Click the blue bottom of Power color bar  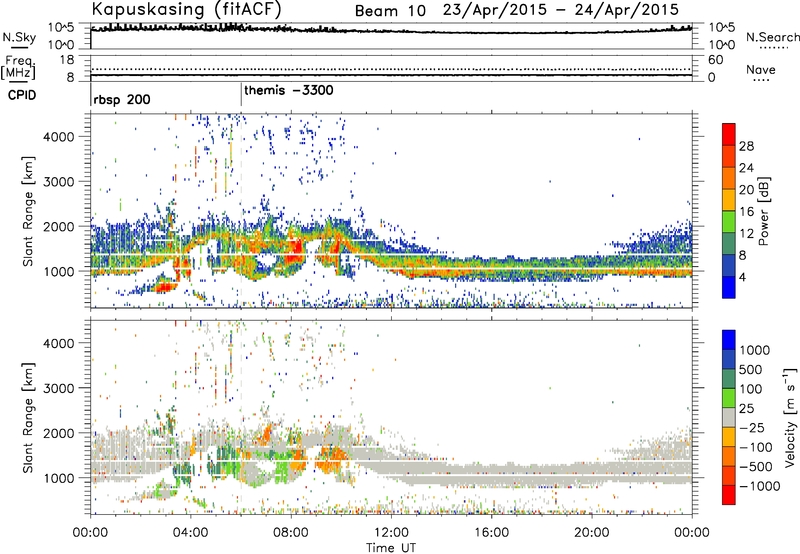tap(729, 287)
